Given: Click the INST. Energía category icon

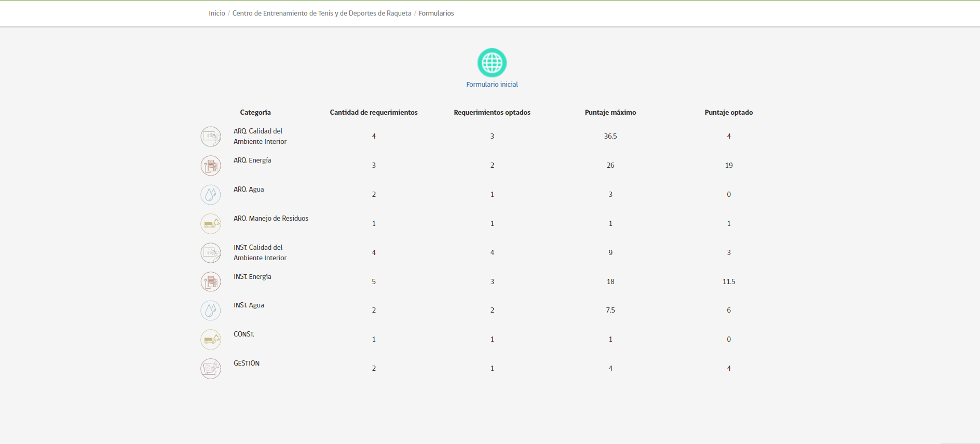Looking at the screenshot, I should [211, 281].
